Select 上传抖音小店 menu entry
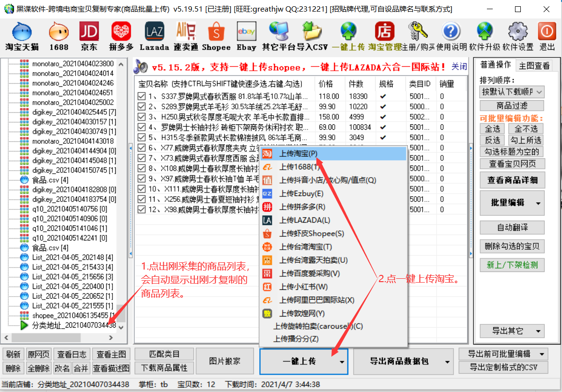The height and width of the screenshot is (392, 562). [x=334, y=180]
